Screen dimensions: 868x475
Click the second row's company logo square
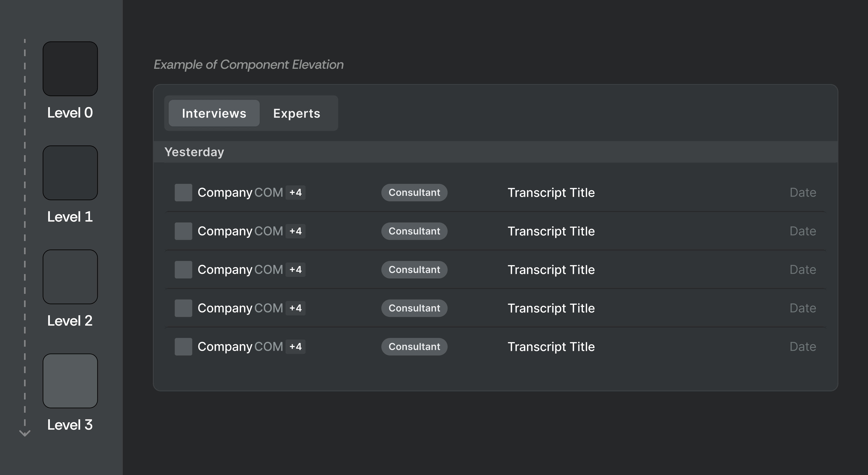coord(183,231)
